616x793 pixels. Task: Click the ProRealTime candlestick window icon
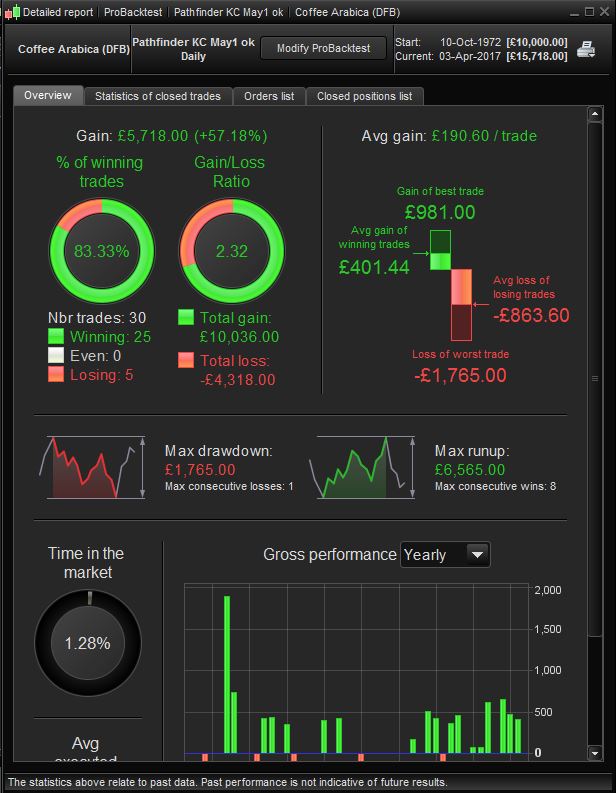[12, 12]
